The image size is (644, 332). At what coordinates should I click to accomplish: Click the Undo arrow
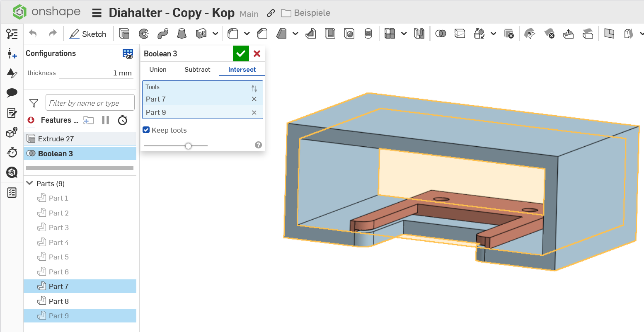[x=33, y=34]
